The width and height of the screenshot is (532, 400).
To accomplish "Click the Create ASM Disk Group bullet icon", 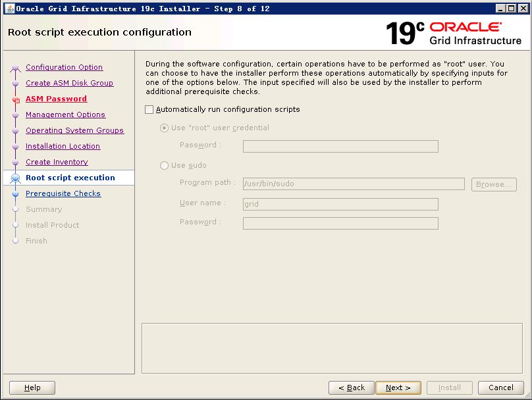I will (15, 84).
